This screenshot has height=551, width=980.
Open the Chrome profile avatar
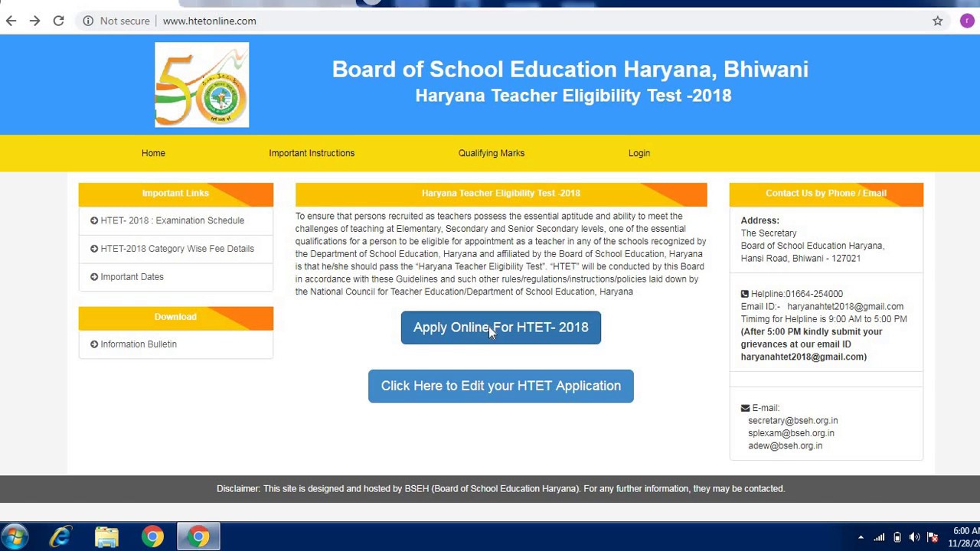pyautogui.click(x=966, y=21)
